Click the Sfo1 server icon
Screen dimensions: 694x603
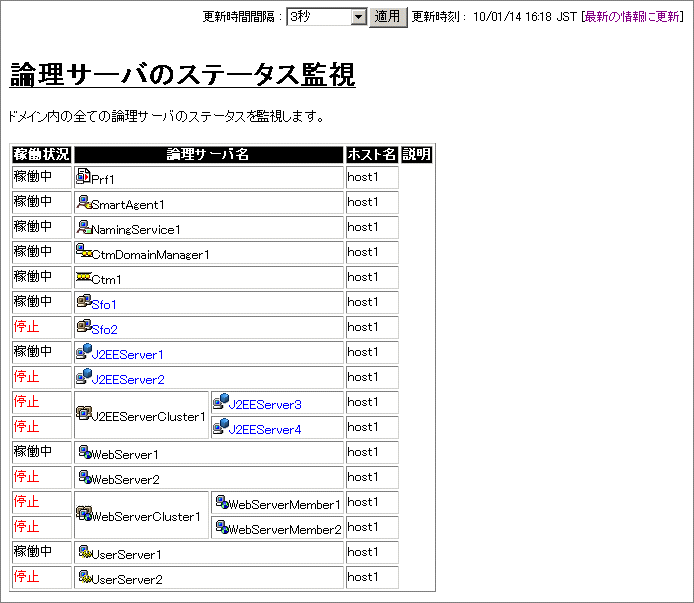pyautogui.click(x=84, y=301)
